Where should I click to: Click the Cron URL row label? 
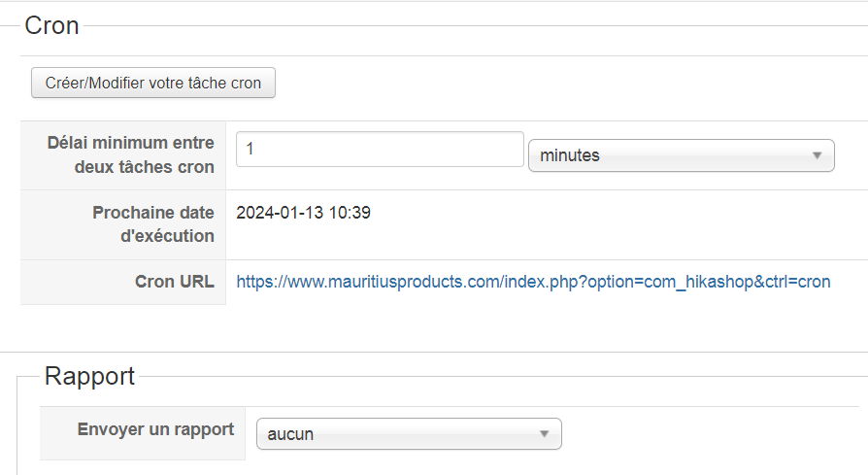click(x=175, y=282)
